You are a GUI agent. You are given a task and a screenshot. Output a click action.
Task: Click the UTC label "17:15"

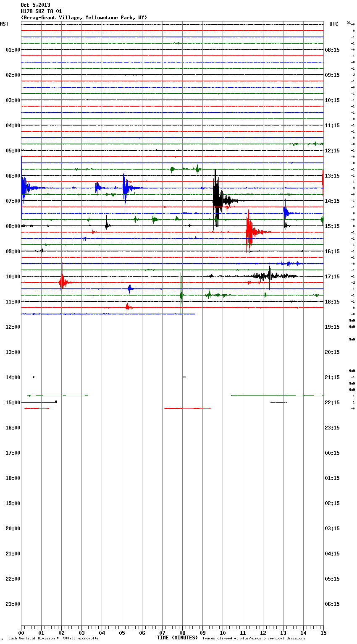coord(332,277)
